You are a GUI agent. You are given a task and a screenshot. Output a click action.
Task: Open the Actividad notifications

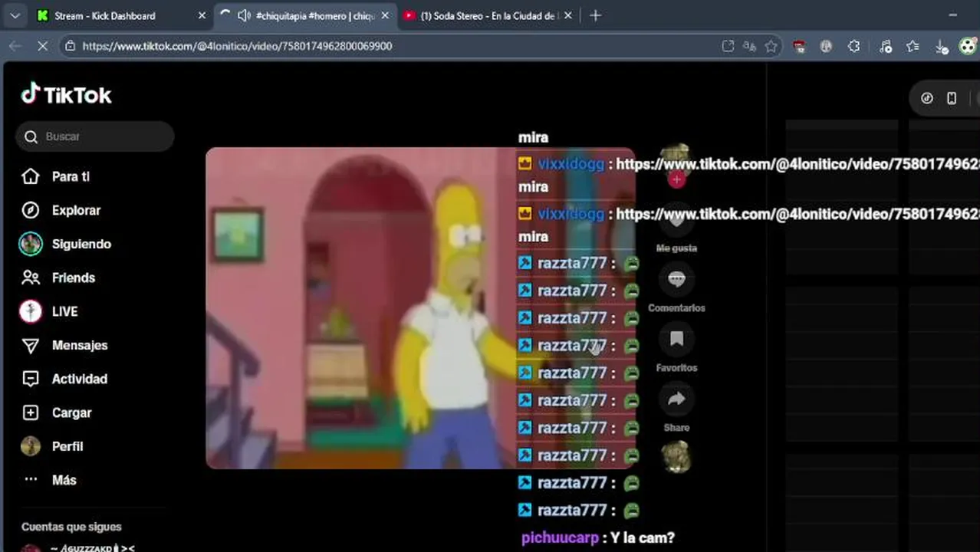64,379
